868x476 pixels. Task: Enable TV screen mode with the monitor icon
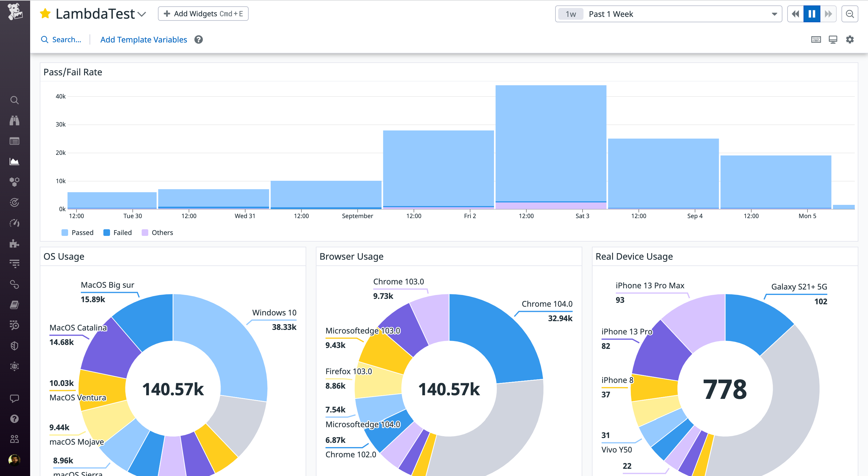pyautogui.click(x=833, y=39)
